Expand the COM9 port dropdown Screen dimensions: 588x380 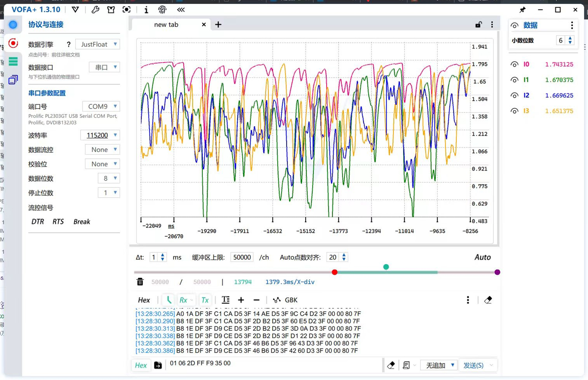click(101, 106)
